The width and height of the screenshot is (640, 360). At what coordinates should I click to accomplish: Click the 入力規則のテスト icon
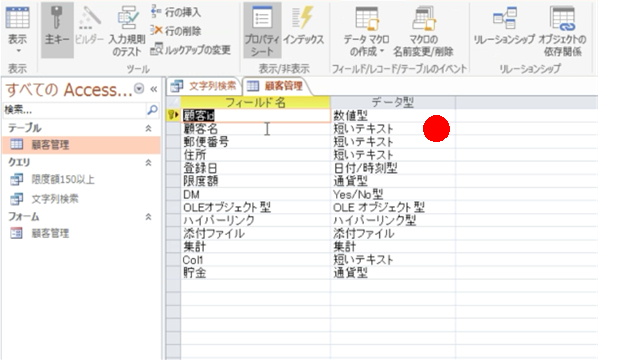pyautogui.click(x=127, y=30)
